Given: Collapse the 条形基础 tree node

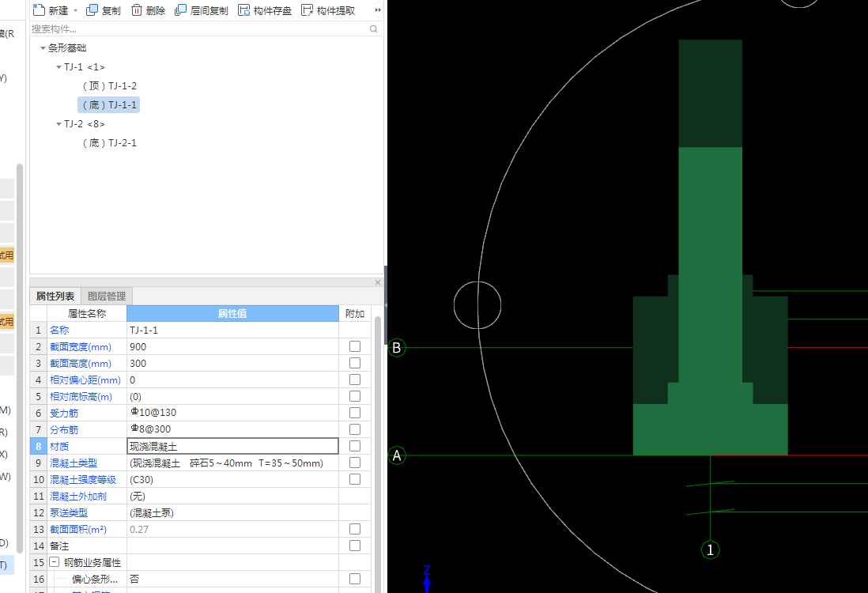Looking at the screenshot, I should [43, 48].
